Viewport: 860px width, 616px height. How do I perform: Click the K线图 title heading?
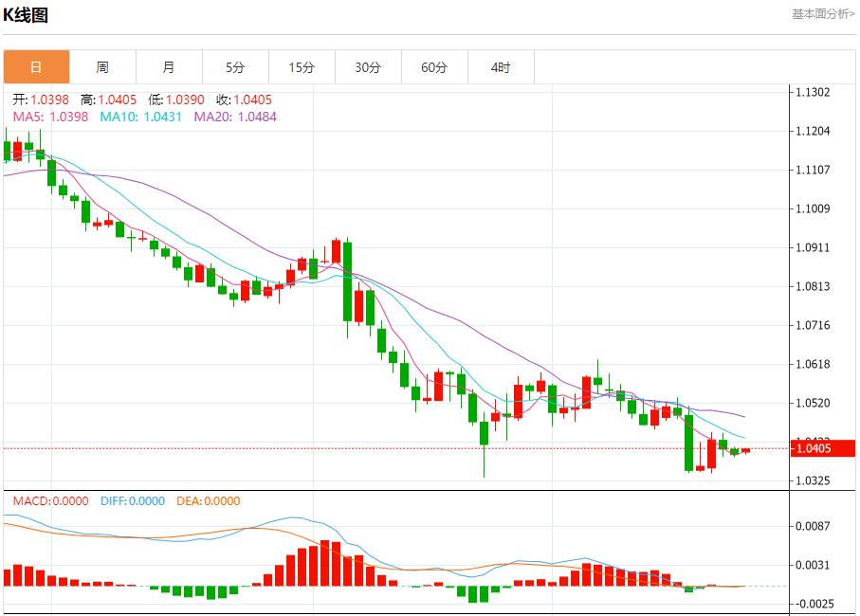tap(26, 15)
